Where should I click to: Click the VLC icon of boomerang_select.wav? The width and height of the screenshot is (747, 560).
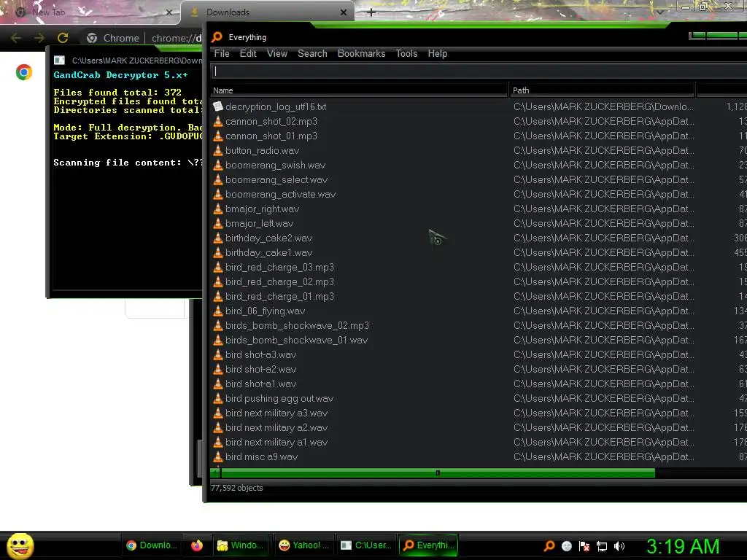[x=217, y=179]
